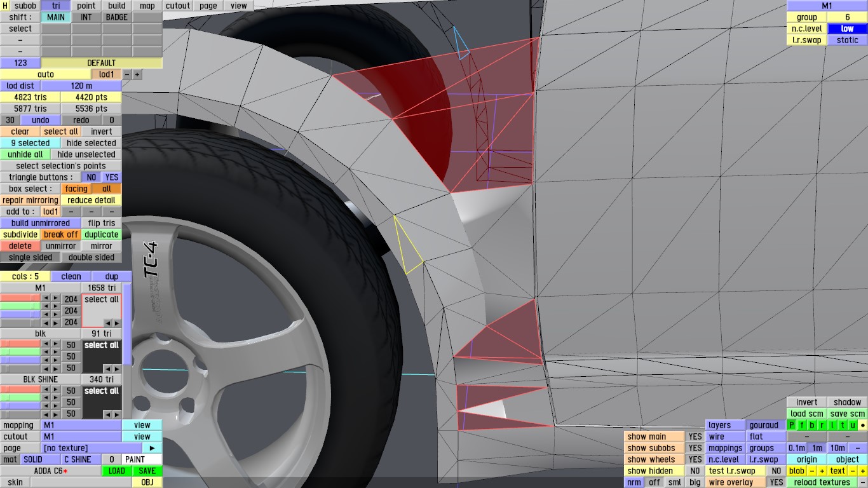Click the subdivide button
Viewport: 868px width, 488px height.
pos(20,234)
